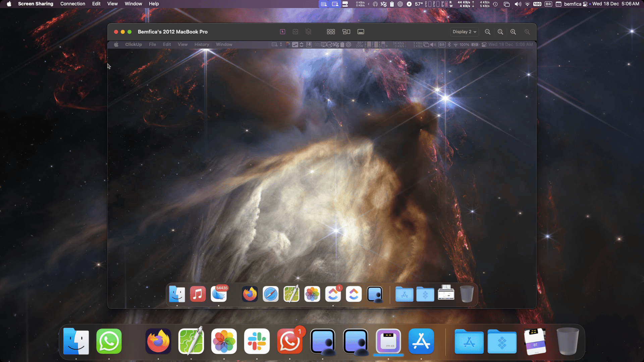Open the History menu on the remote Mac

click(x=202, y=44)
